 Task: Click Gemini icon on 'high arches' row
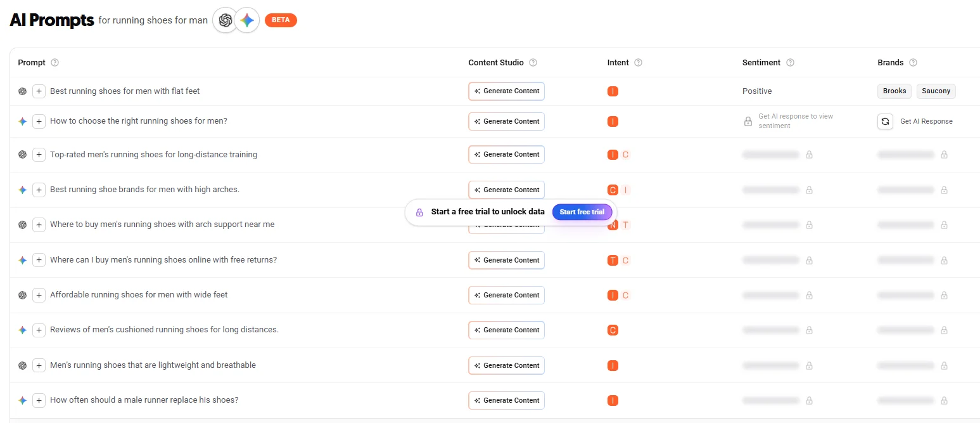click(x=23, y=190)
